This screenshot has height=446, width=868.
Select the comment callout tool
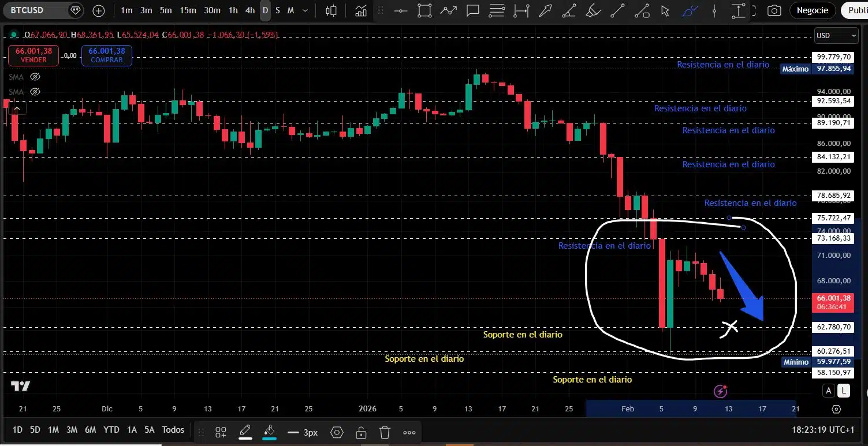pos(473,10)
